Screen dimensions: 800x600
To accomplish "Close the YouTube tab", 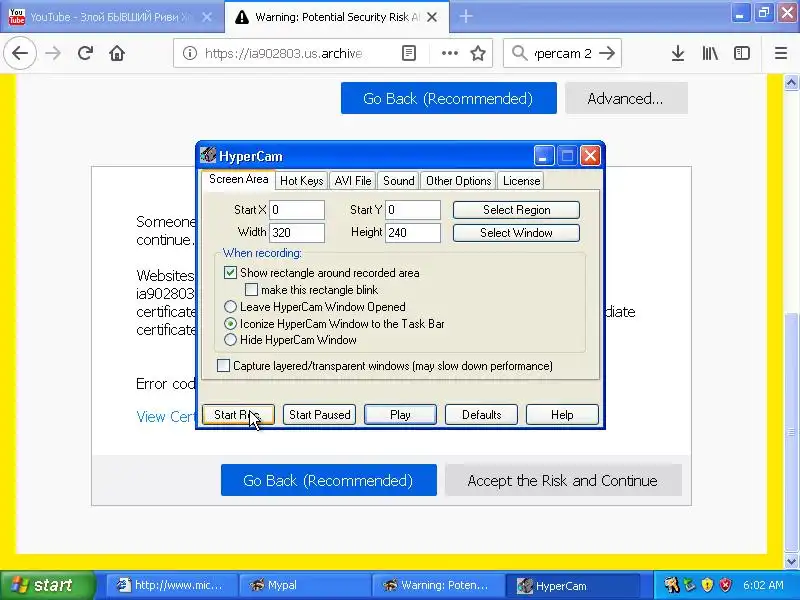I will click(x=207, y=17).
